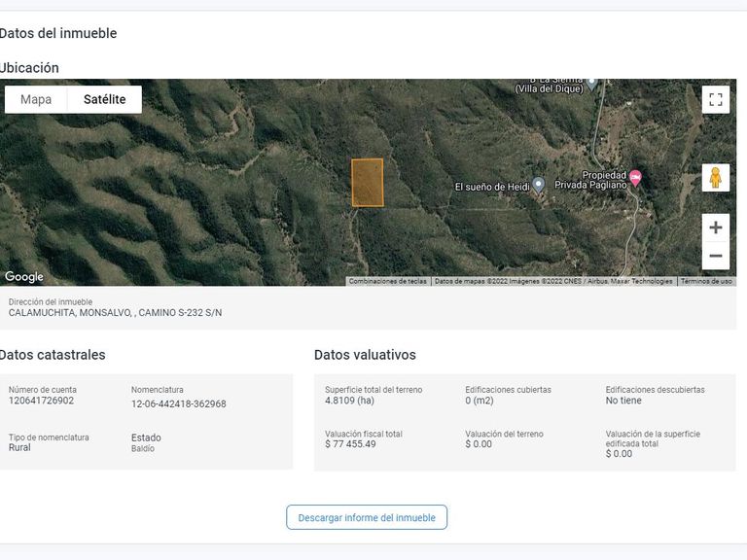Switch to Satélite view
The height and width of the screenshot is (560, 747).
(104, 99)
